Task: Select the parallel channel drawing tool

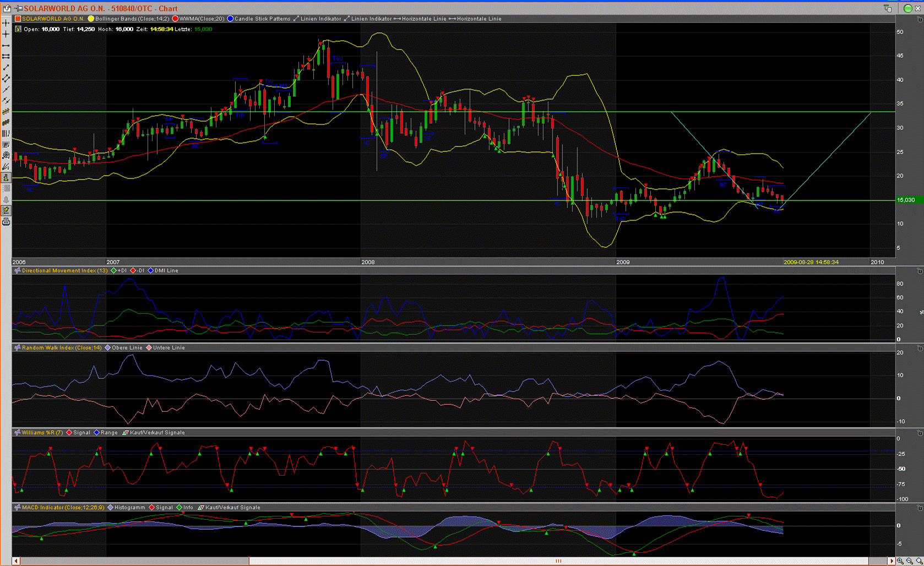Action: (x=6, y=78)
